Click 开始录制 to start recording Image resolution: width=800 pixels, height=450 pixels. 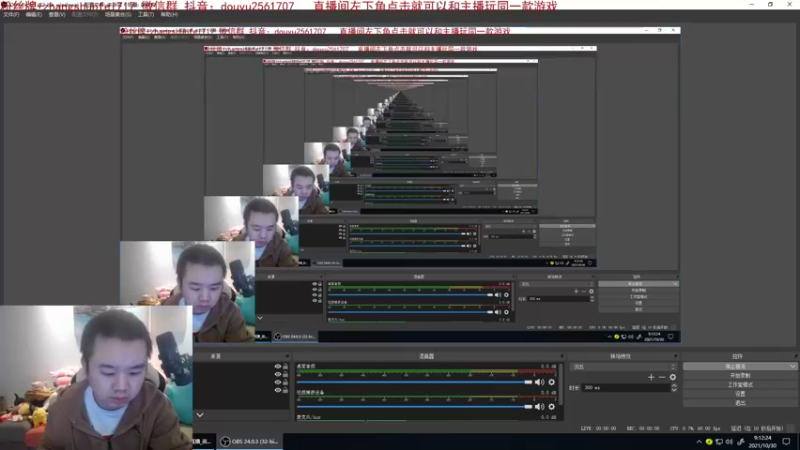point(740,376)
